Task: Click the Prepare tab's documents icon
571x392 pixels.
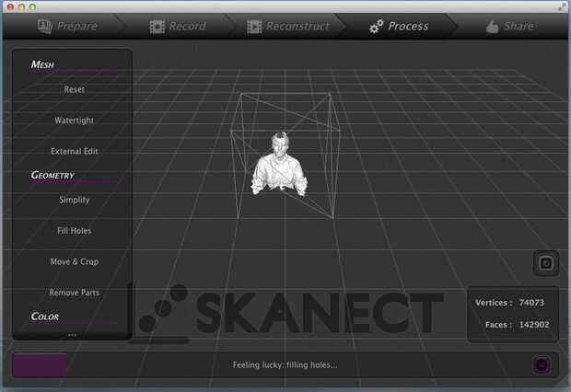Action: pyautogui.click(x=45, y=27)
